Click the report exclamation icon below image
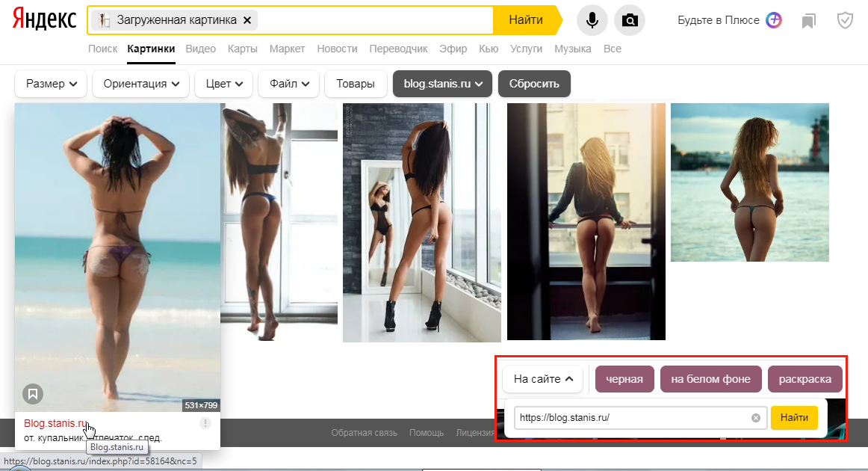 (x=205, y=423)
